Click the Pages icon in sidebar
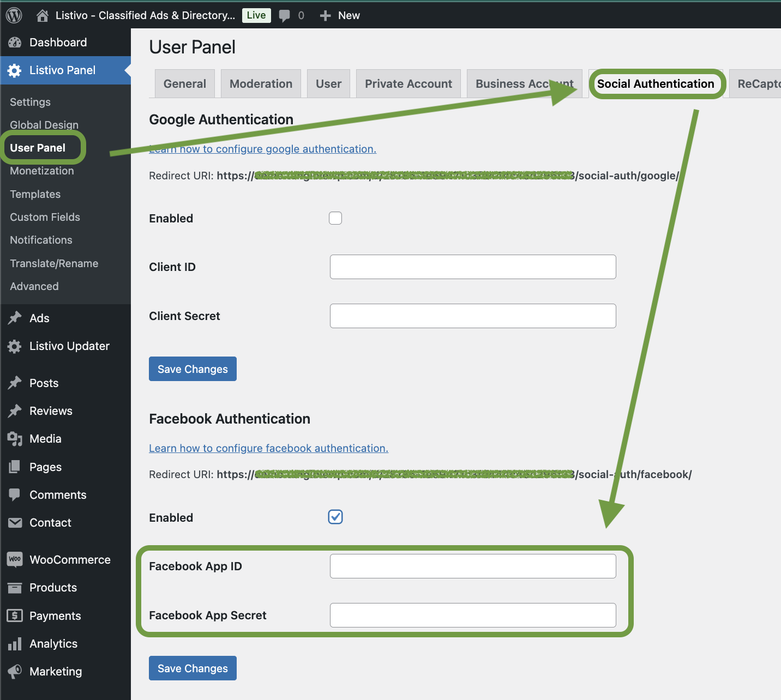 pos(15,467)
